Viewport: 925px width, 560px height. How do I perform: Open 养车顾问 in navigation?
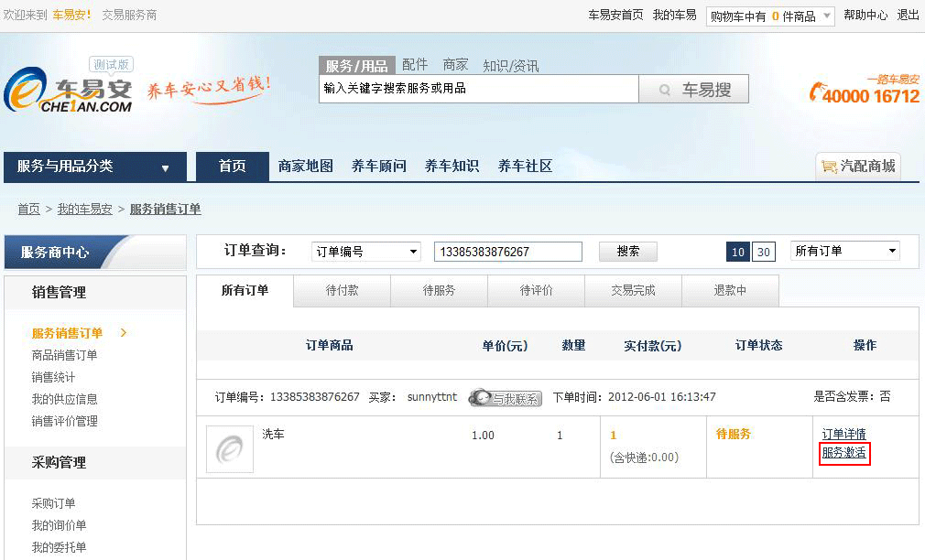pyautogui.click(x=379, y=167)
